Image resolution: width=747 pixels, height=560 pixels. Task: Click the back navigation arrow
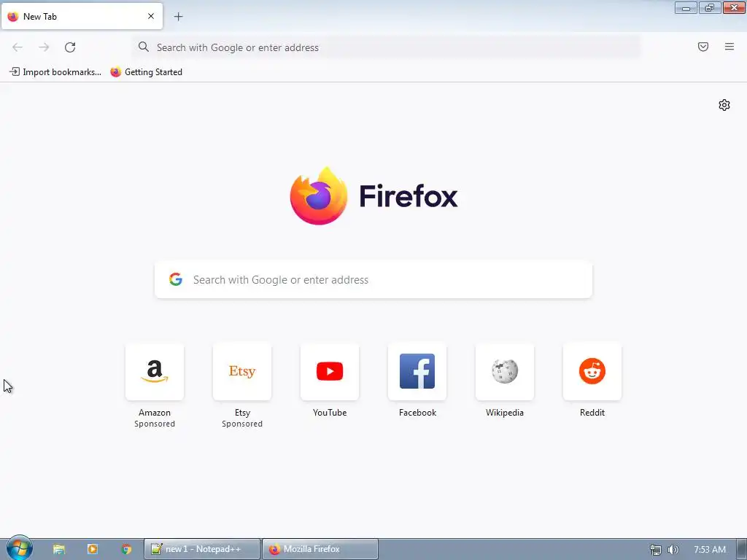point(18,47)
